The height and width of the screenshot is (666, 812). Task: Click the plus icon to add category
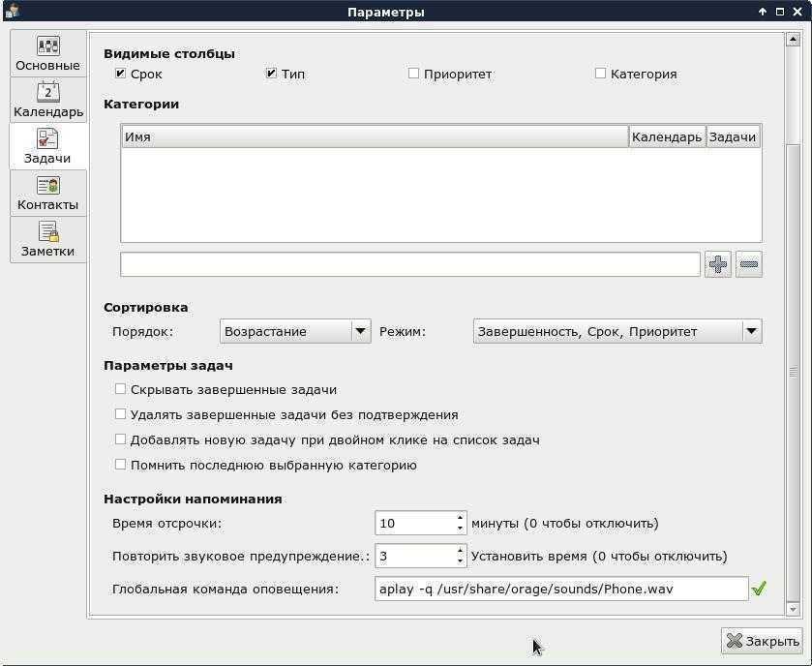[718, 264]
